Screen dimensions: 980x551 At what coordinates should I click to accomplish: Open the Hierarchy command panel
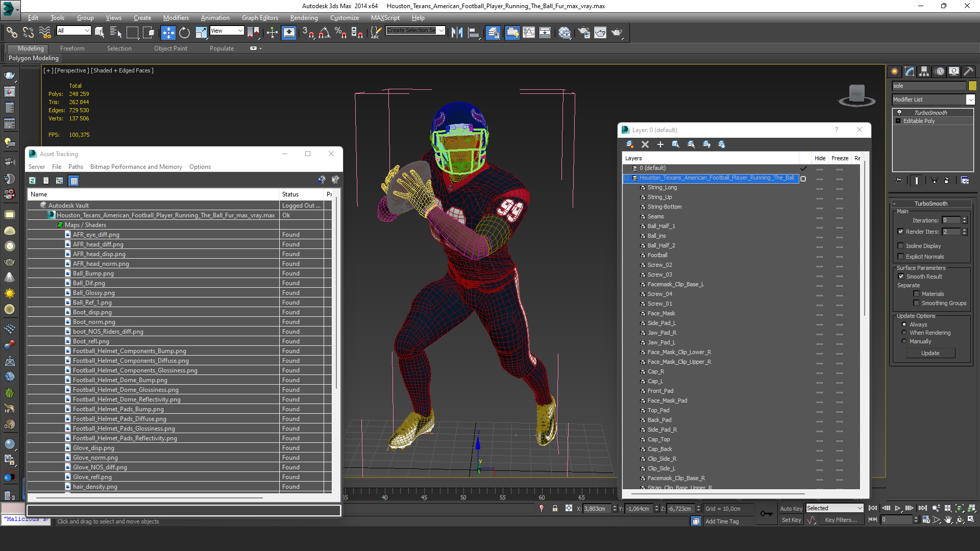tap(924, 71)
